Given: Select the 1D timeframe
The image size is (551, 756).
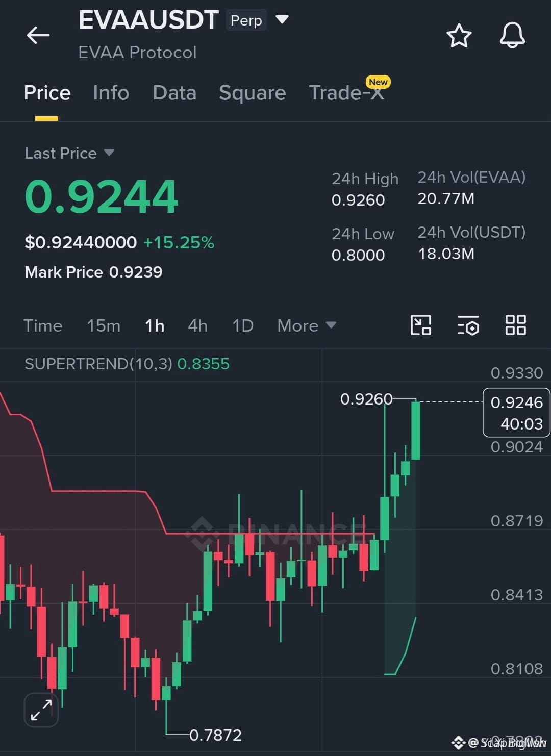Looking at the screenshot, I should click(x=243, y=325).
